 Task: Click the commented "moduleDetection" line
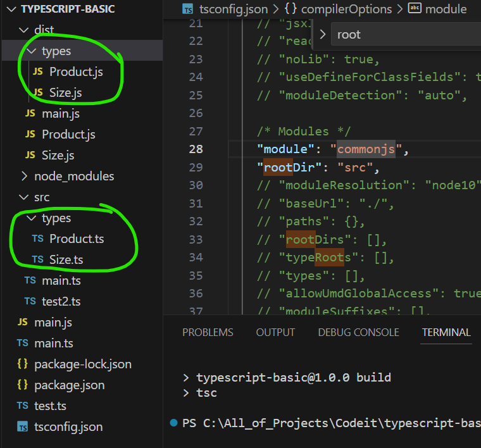362,96
